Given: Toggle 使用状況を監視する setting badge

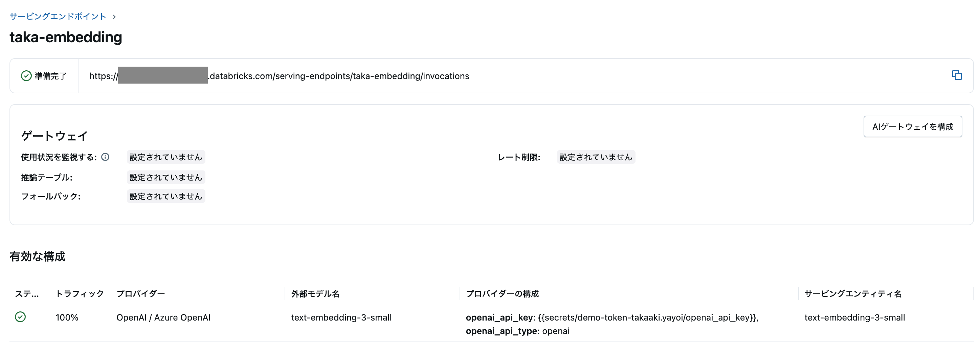Looking at the screenshot, I should [166, 157].
